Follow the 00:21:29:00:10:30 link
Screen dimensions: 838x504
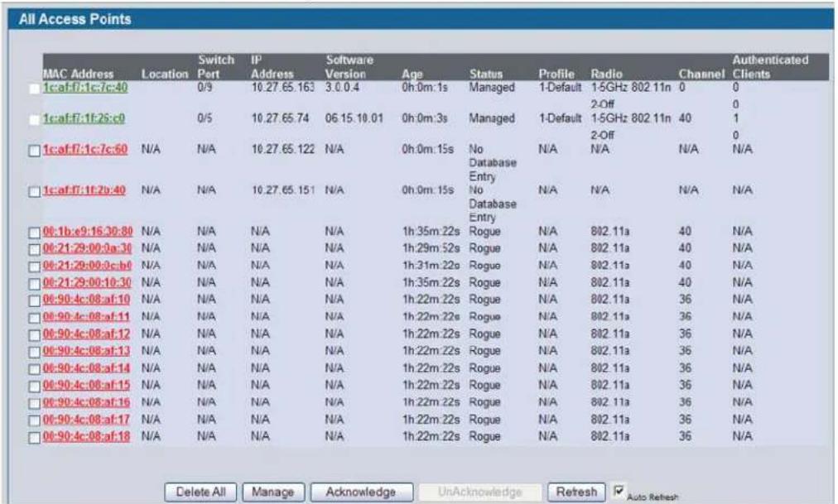pyautogui.click(x=87, y=282)
